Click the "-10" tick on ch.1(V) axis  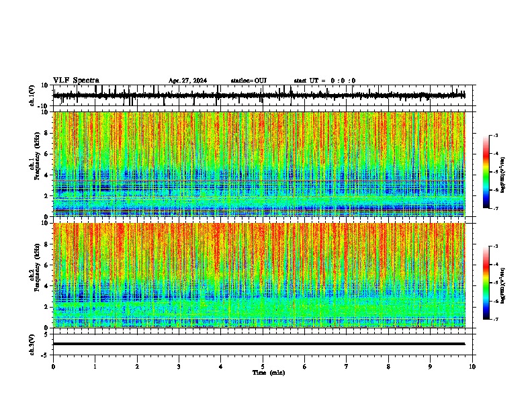44,106
